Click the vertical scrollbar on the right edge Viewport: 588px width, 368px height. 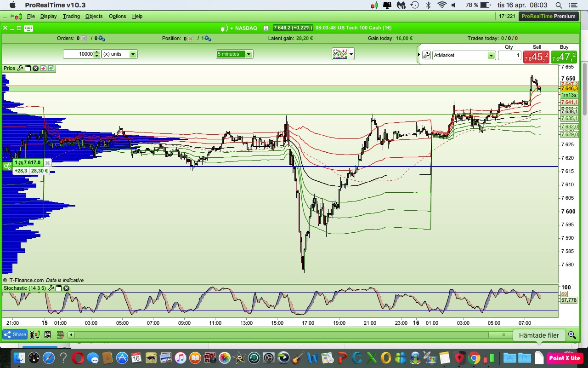[x=584, y=89]
